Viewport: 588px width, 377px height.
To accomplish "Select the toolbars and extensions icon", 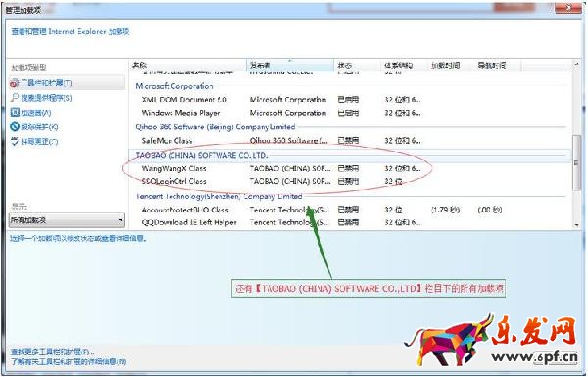I will pos(14,83).
